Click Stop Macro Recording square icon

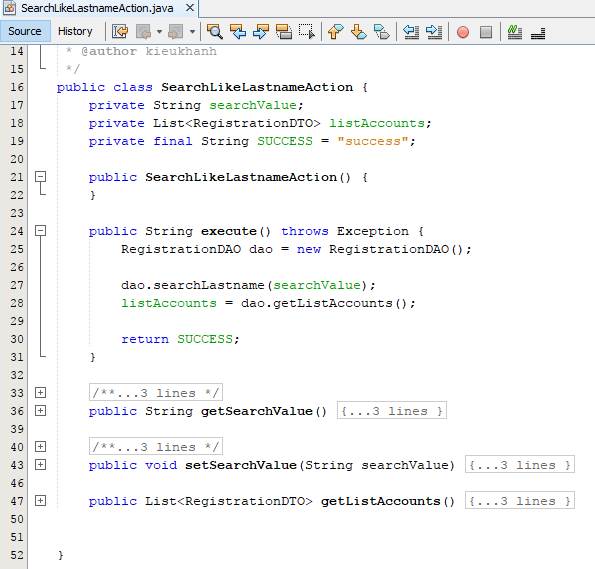click(486, 32)
